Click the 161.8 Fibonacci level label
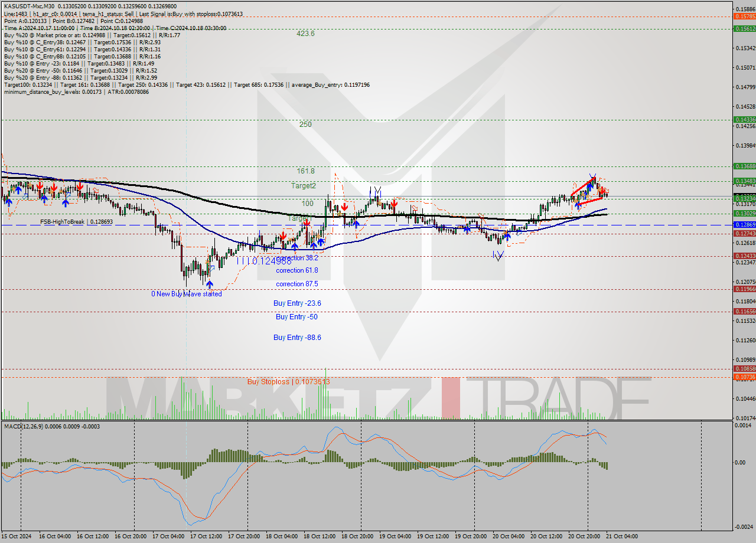The height and width of the screenshot is (543, 756). 305,171
